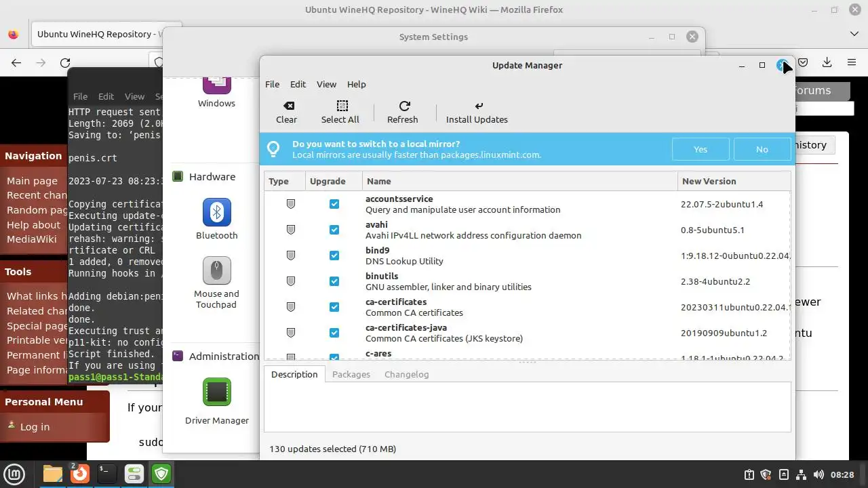Switch to the Terminal via the taskbar icon

click(x=106, y=473)
